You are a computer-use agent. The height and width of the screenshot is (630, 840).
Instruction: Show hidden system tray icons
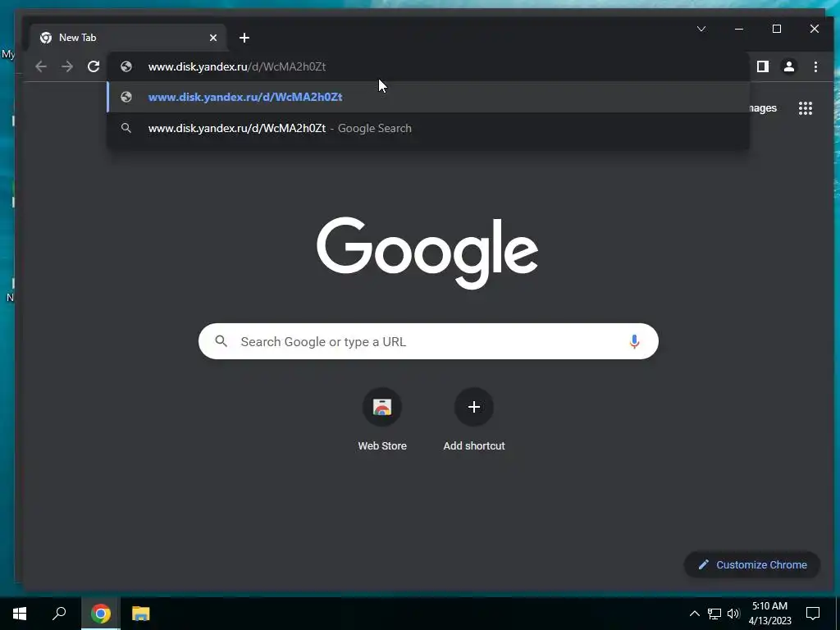(x=694, y=614)
